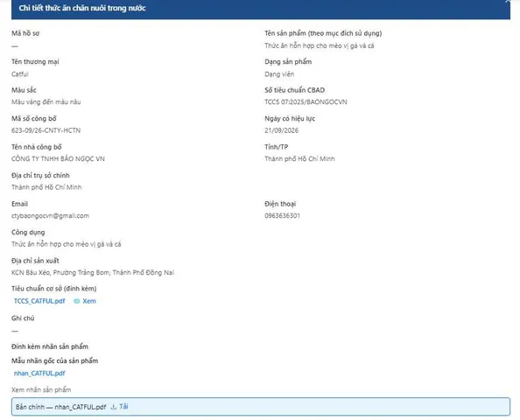Click the Mã hồ sơ label
The height and width of the screenshot is (420, 520).
point(25,33)
